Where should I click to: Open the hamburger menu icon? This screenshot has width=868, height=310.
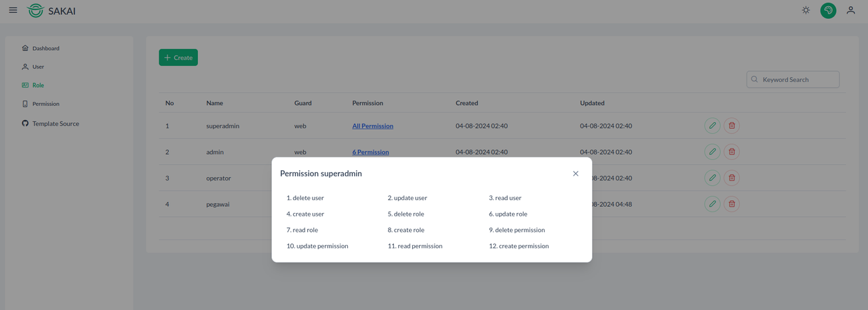13,10
